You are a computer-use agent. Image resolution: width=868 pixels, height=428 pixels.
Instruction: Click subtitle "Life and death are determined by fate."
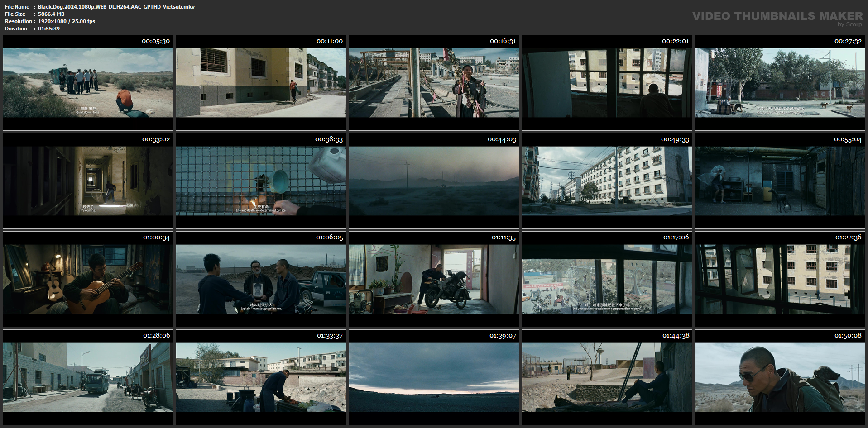click(261, 210)
